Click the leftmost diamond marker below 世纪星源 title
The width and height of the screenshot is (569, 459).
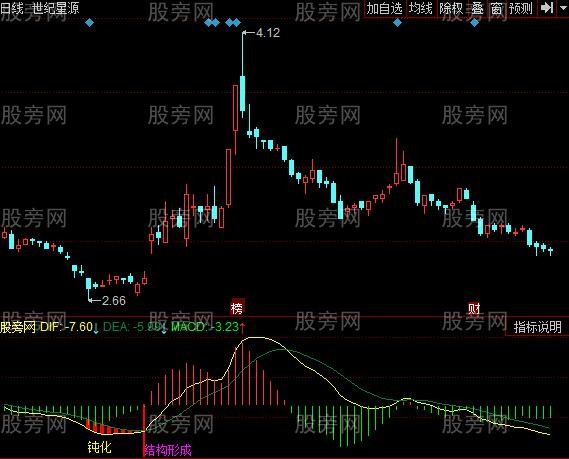89,23
